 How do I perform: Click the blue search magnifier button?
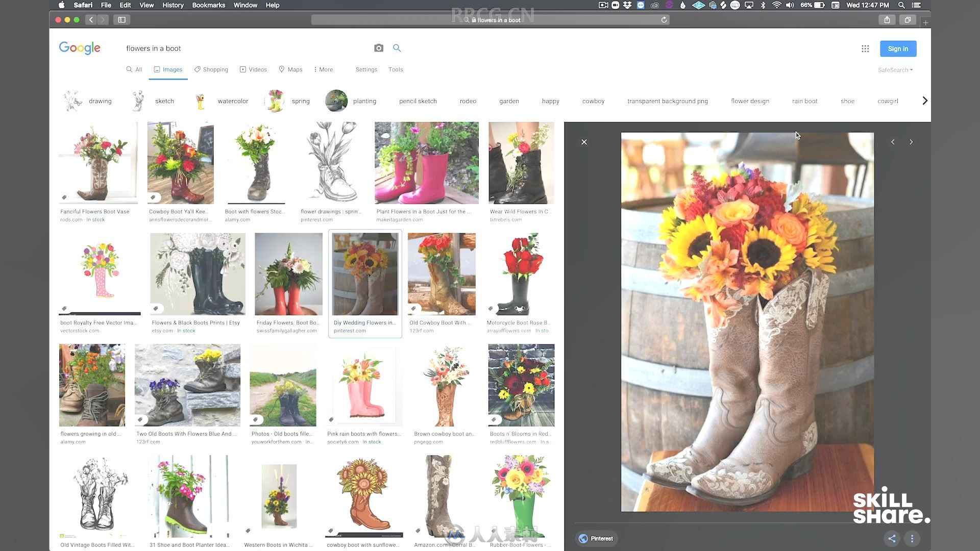click(397, 48)
